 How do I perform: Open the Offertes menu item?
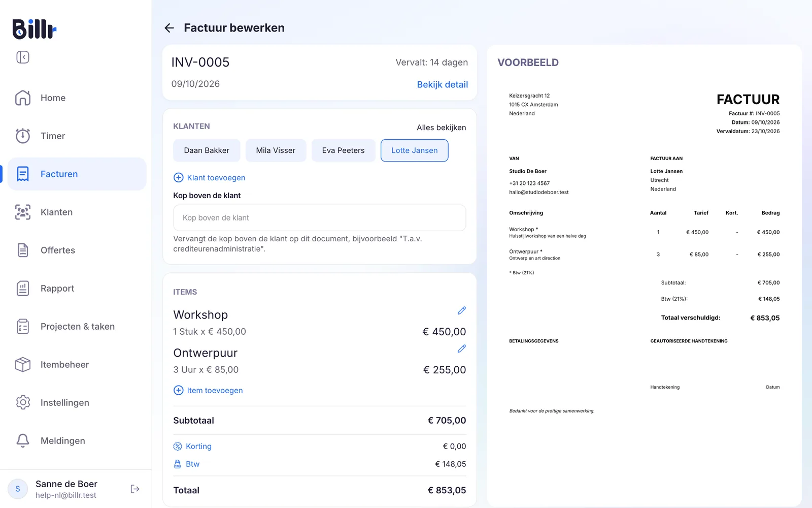coord(77,250)
